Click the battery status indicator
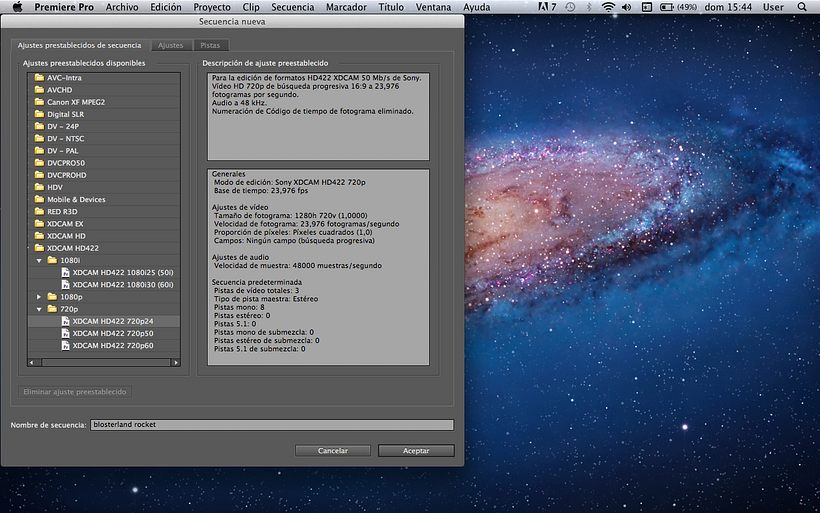This screenshot has height=513, width=820. (x=678, y=7)
